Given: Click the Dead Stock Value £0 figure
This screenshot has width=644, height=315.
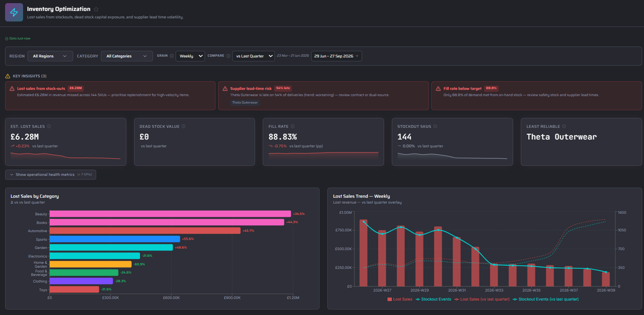Looking at the screenshot, I should [144, 137].
